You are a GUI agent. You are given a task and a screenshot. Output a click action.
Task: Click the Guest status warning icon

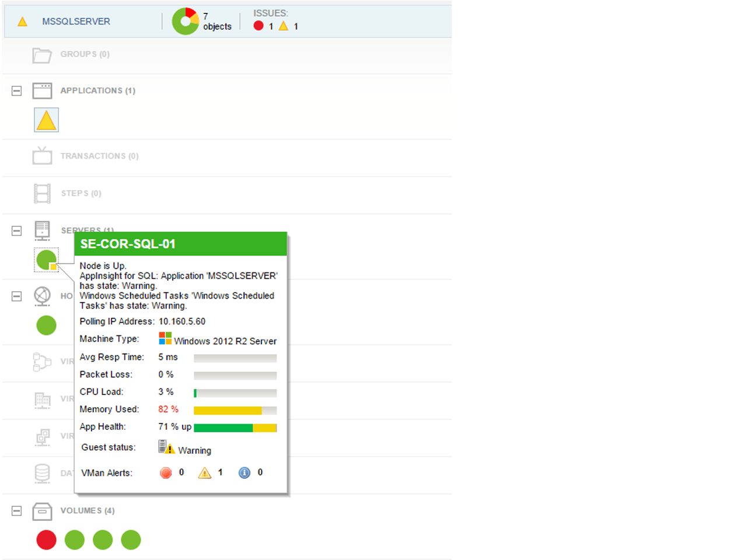point(166,447)
